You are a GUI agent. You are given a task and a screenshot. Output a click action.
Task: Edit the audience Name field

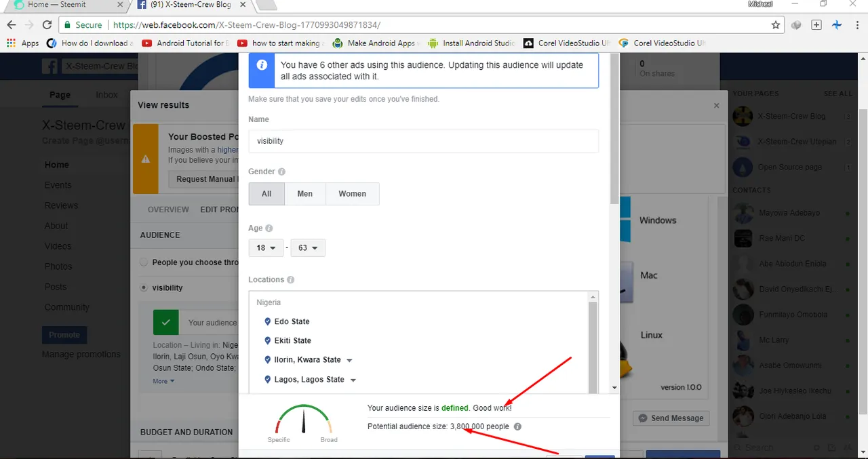click(x=423, y=141)
